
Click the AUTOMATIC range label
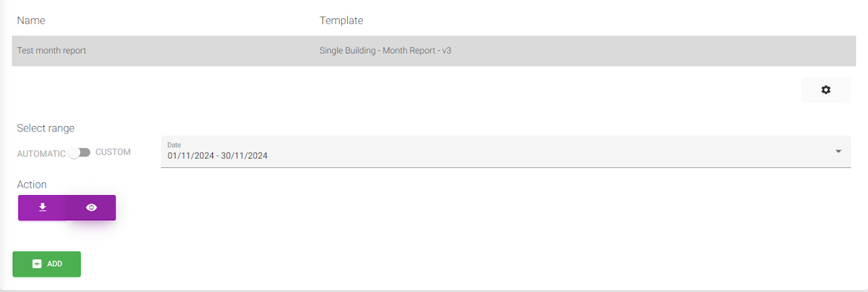[x=41, y=153]
